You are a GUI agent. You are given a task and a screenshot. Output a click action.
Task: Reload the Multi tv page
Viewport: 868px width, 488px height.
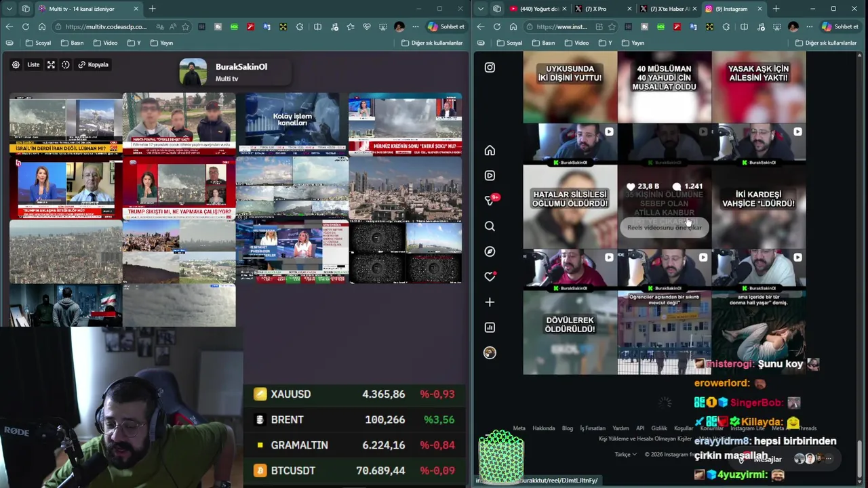tap(25, 26)
